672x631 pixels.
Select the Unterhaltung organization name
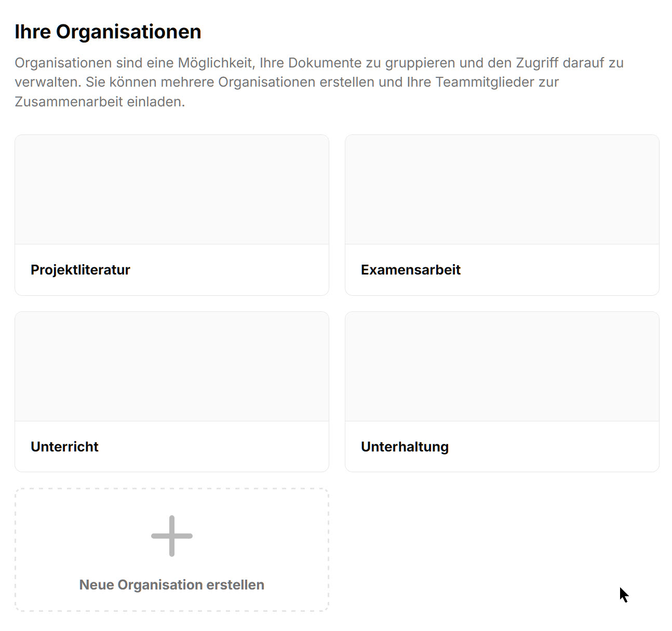coord(405,447)
